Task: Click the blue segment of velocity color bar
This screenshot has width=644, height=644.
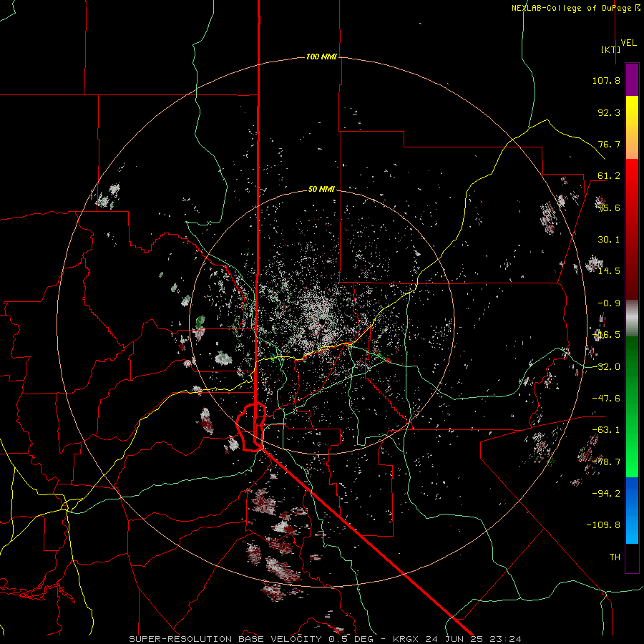Action: click(632, 510)
